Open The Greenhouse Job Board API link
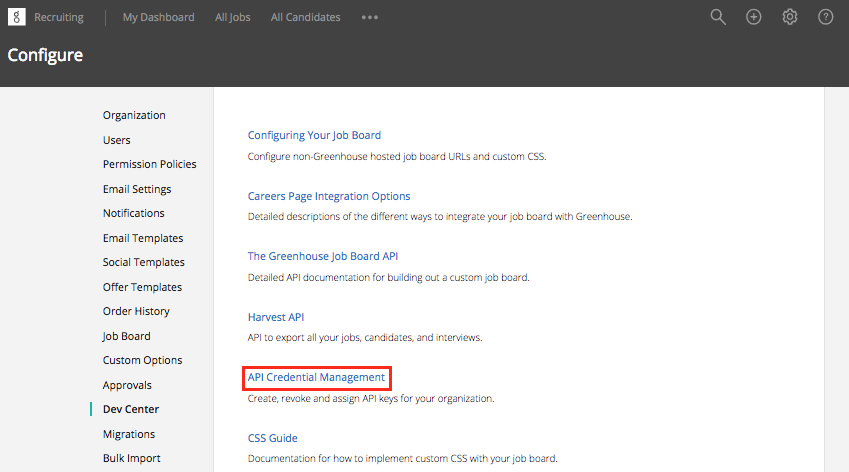Viewport: 849px width, 472px height. [323, 256]
